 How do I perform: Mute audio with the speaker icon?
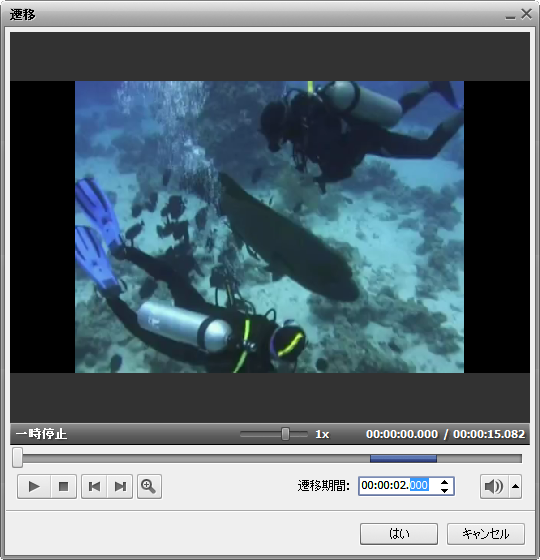(494, 486)
